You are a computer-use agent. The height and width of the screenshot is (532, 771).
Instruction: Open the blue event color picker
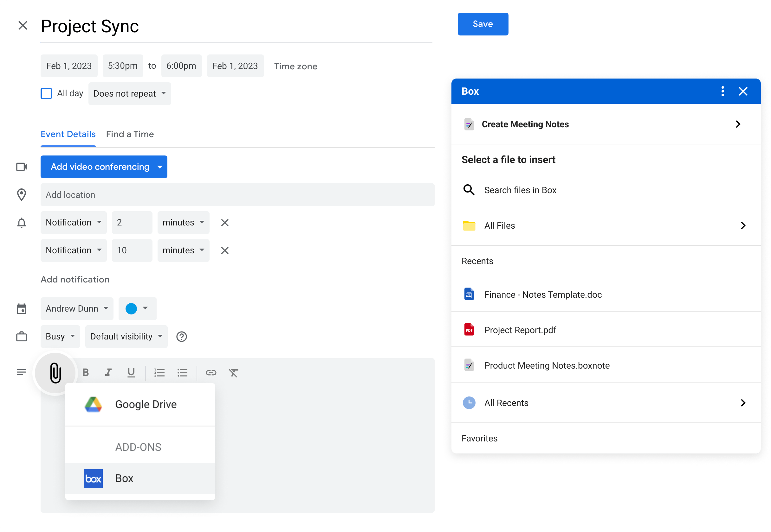137,309
